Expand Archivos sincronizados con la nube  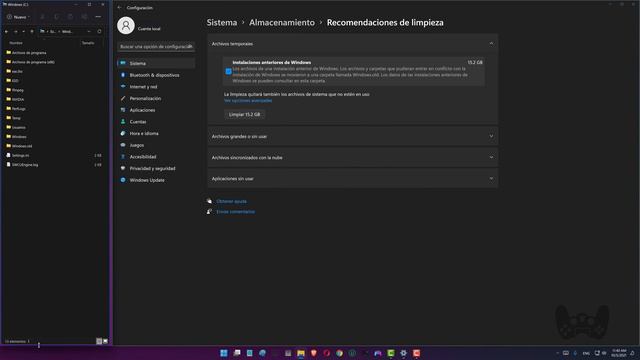[x=353, y=158]
